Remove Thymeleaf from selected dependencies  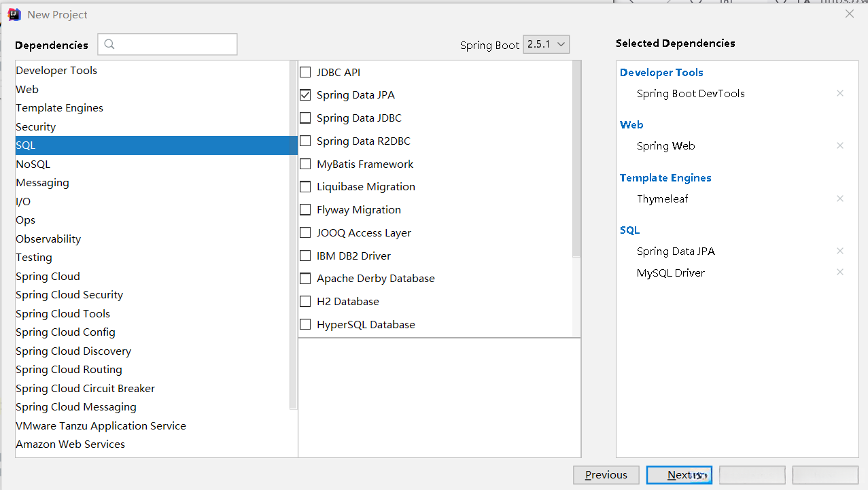coord(840,199)
